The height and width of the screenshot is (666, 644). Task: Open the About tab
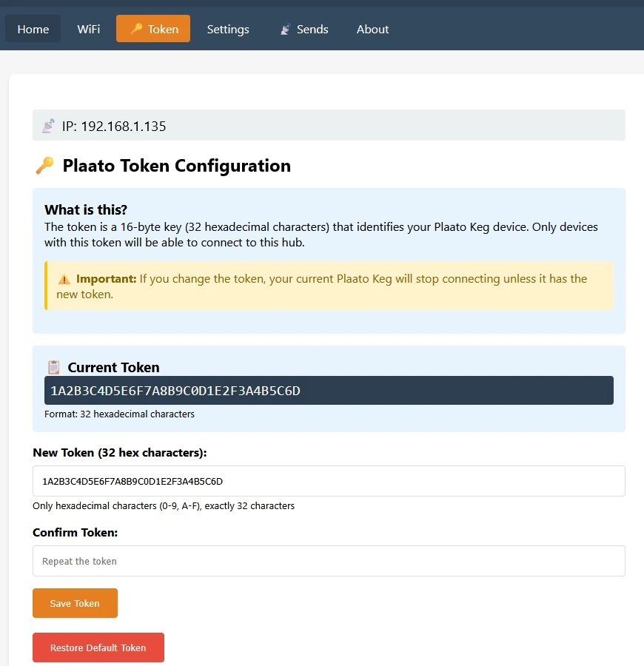coord(372,30)
